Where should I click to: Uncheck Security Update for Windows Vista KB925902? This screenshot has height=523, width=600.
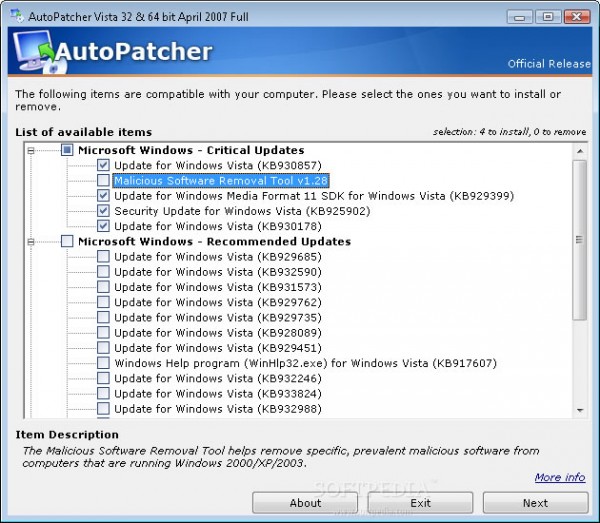point(103,210)
